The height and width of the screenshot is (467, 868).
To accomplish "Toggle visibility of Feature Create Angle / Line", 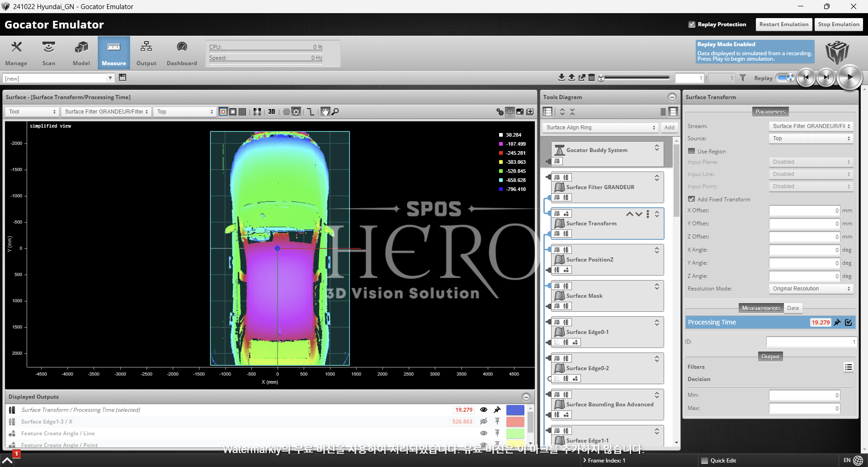I will point(484,434).
